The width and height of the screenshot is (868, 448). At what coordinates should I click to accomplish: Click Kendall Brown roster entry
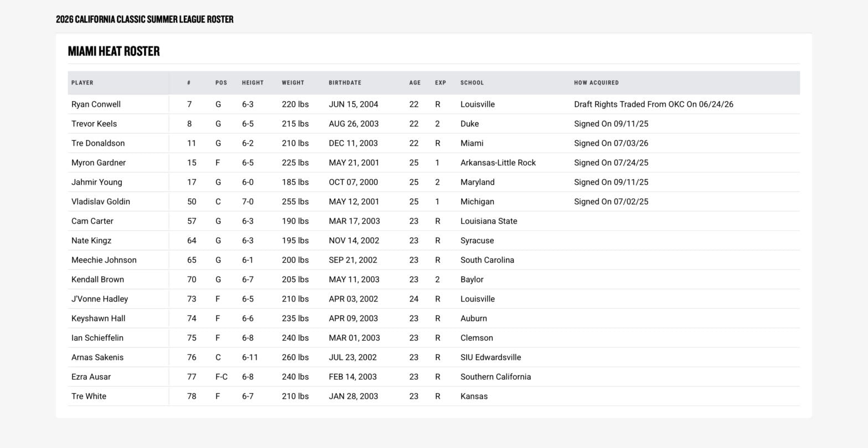(x=97, y=280)
